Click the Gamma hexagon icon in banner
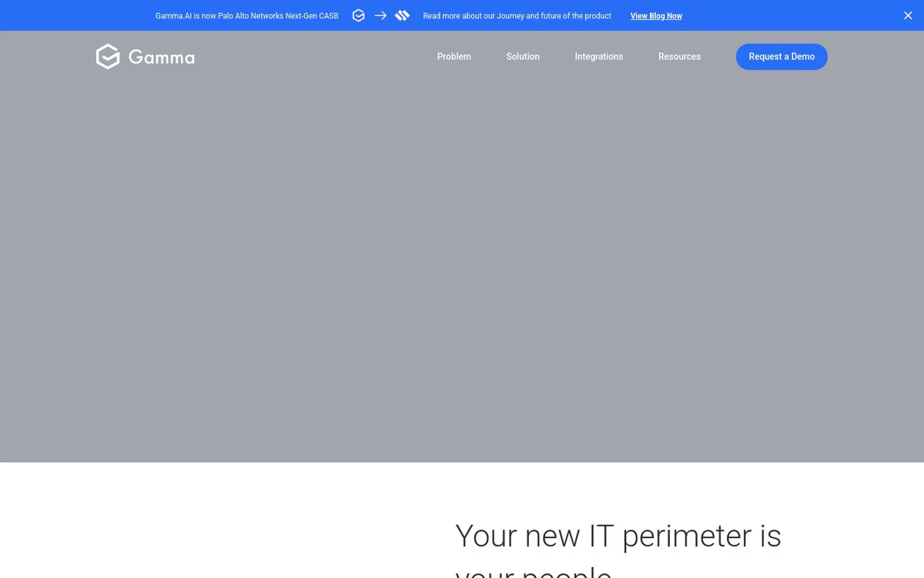 point(358,15)
